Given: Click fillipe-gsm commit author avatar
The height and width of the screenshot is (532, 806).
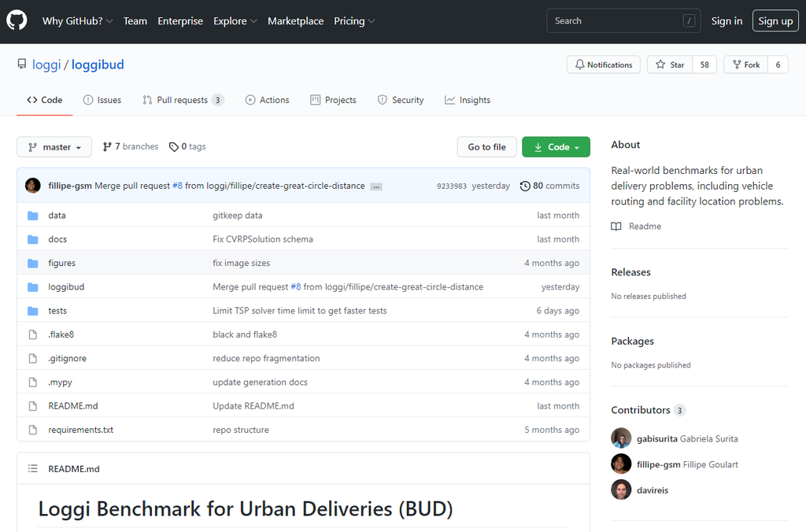Looking at the screenshot, I should coord(33,186).
